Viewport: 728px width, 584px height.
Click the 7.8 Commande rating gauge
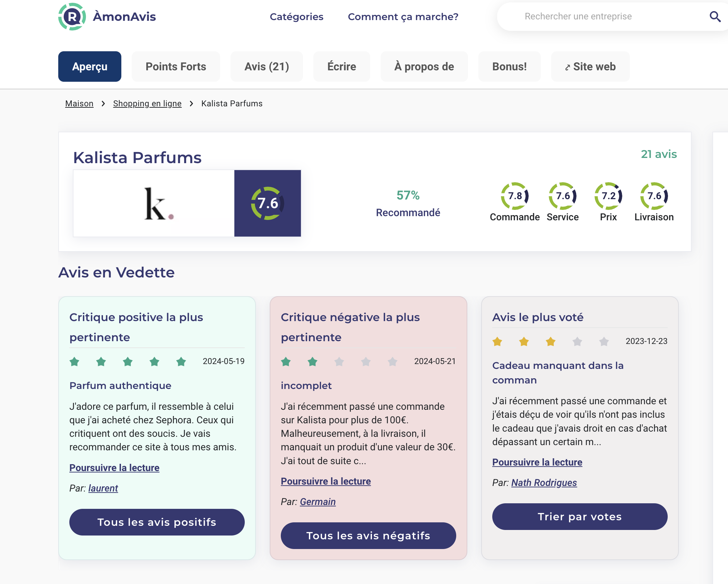pyautogui.click(x=515, y=196)
